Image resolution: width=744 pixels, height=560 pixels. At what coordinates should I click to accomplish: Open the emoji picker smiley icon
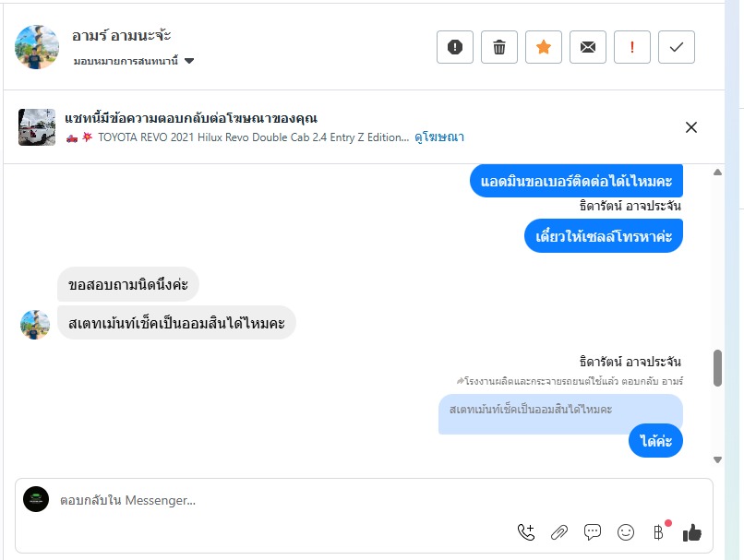626,531
